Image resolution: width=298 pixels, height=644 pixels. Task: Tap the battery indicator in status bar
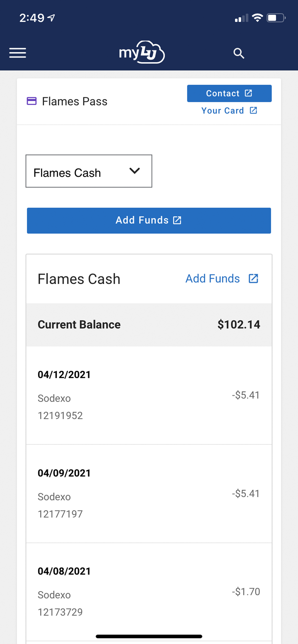coord(276,18)
